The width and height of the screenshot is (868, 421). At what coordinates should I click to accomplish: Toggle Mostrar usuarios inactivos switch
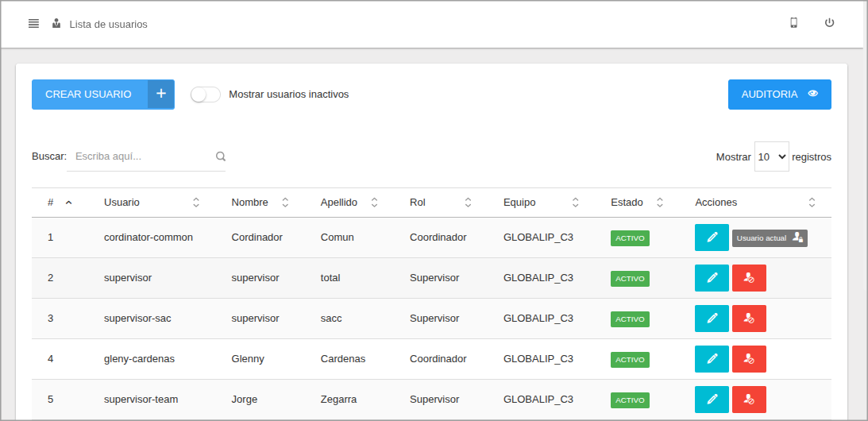[206, 95]
